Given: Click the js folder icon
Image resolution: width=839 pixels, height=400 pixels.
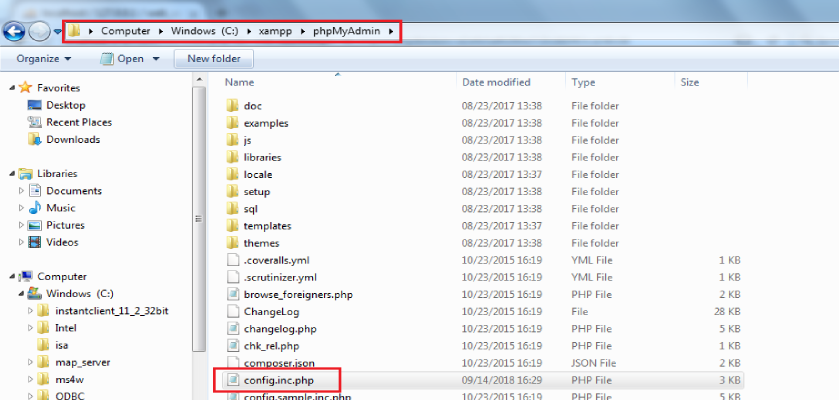Looking at the screenshot, I should [232, 140].
